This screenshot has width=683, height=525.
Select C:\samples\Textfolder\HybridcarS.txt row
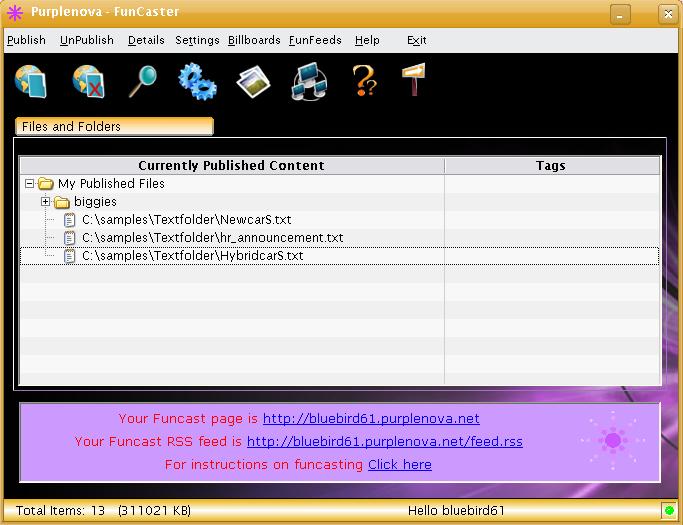point(339,256)
